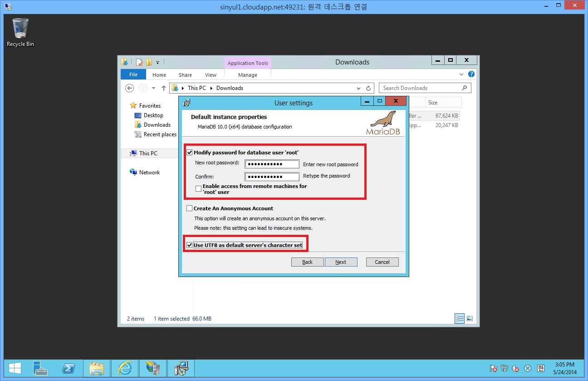Click the Confirm password field
The image size is (588, 381).
pyautogui.click(x=272, y=177)
